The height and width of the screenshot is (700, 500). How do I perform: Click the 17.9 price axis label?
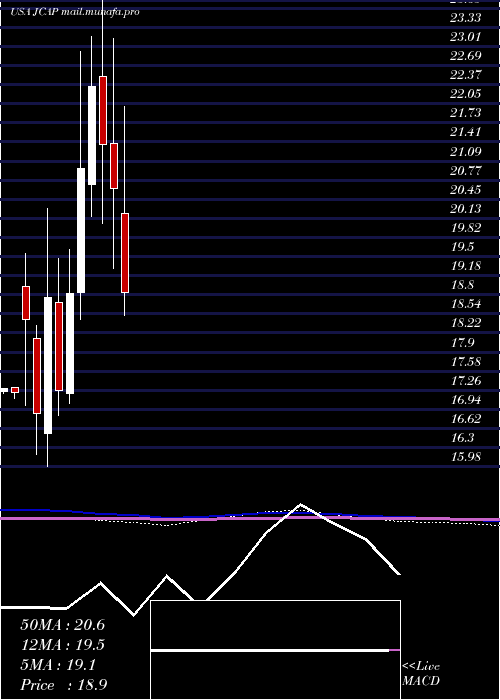click(x=462, y=343)
